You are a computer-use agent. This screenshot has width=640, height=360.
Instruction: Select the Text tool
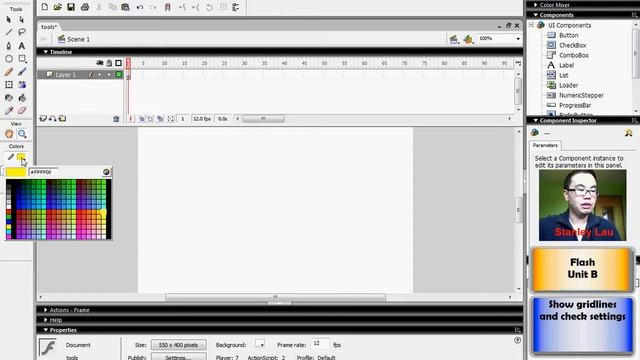pyautogui.click(x=22, y=46)
